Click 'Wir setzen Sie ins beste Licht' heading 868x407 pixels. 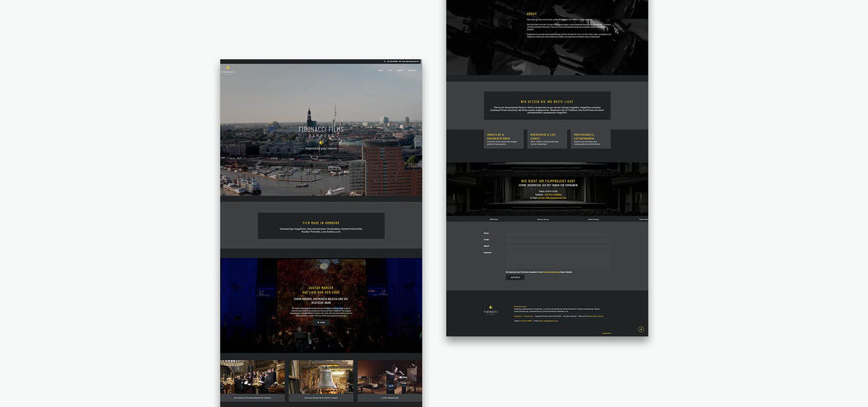[x=547, y=102]
